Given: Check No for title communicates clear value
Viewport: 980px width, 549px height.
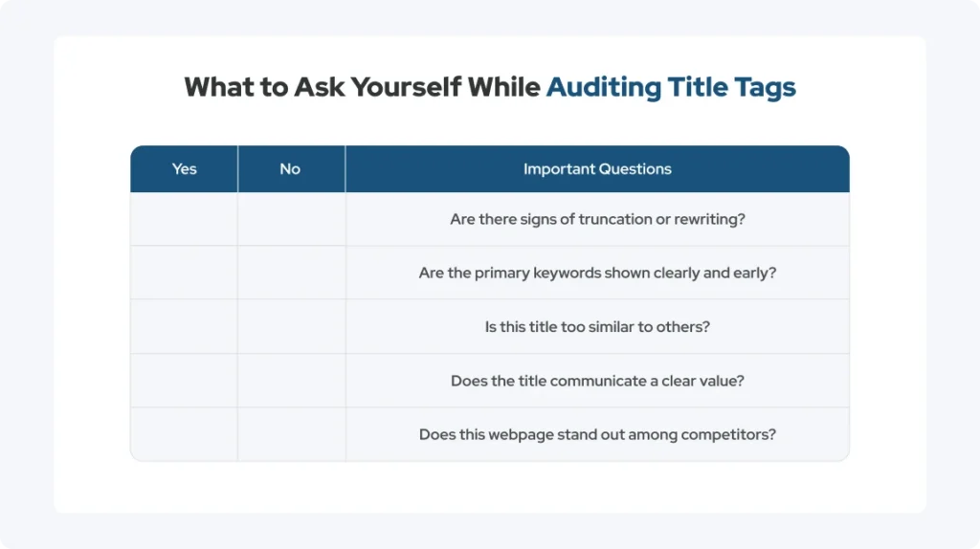Looking at the screenshot, I should [291, 381].
